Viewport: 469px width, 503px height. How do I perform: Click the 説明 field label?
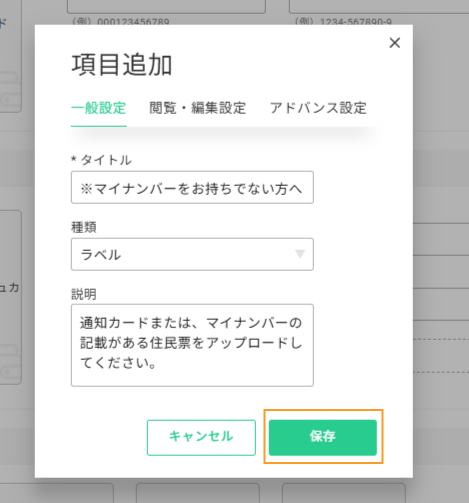point(84,294)
